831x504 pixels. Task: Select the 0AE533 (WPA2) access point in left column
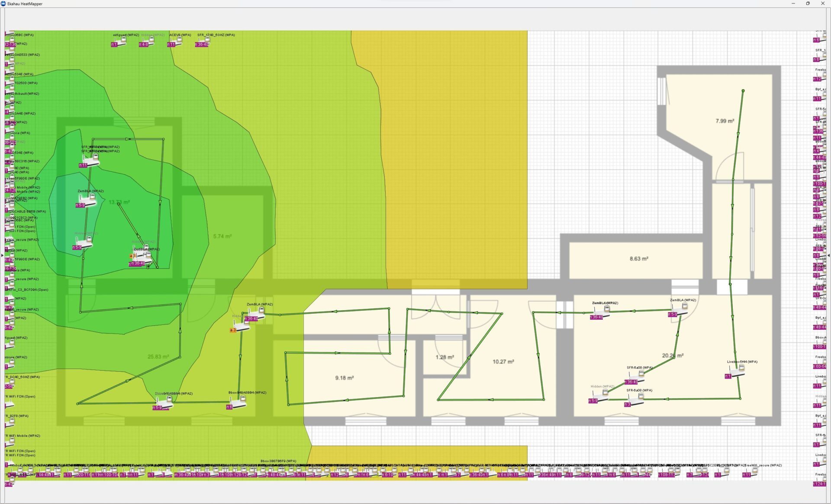[10, 61]
